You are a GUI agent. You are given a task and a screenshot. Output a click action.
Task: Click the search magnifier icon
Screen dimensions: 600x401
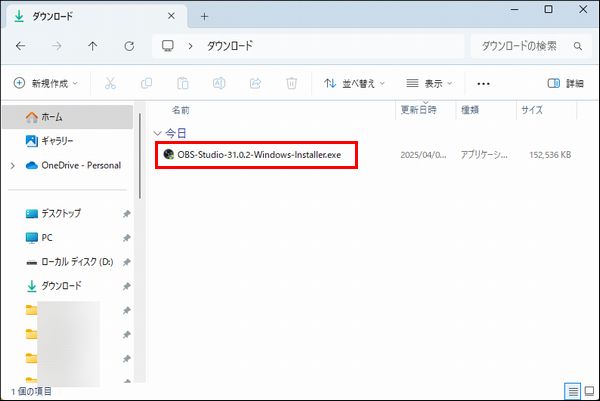click(577, 46)
